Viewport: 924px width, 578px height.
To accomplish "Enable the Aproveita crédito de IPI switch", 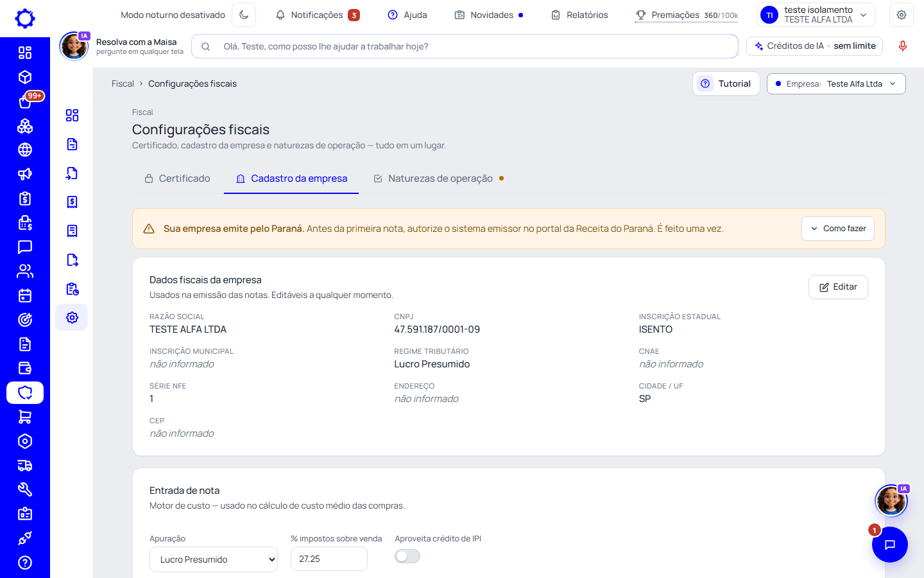I will click(x=407, y=556).
